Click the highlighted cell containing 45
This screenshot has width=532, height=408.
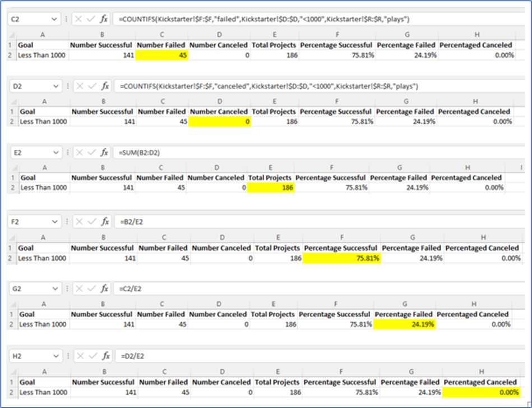click(161, 55)
